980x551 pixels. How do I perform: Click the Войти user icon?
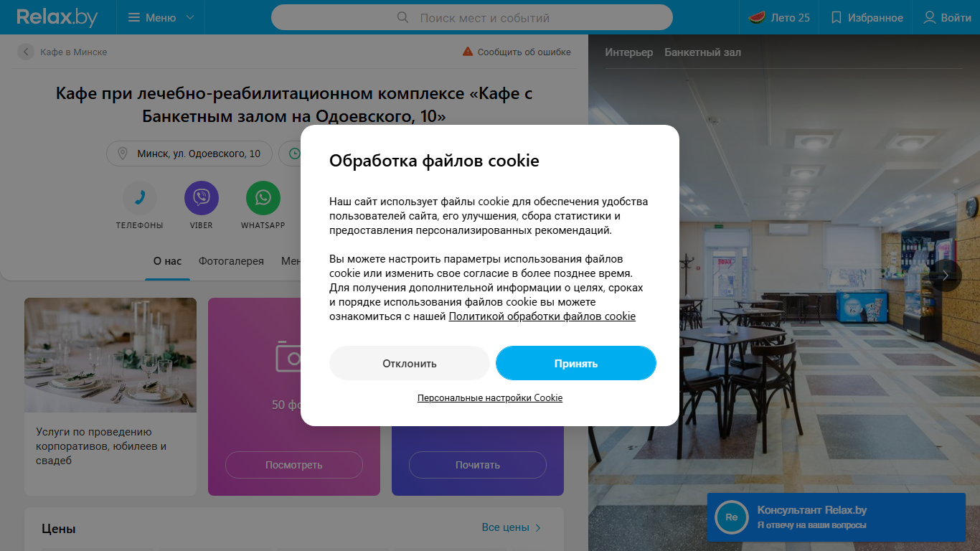pyautogui.click(x=930, y=17)
